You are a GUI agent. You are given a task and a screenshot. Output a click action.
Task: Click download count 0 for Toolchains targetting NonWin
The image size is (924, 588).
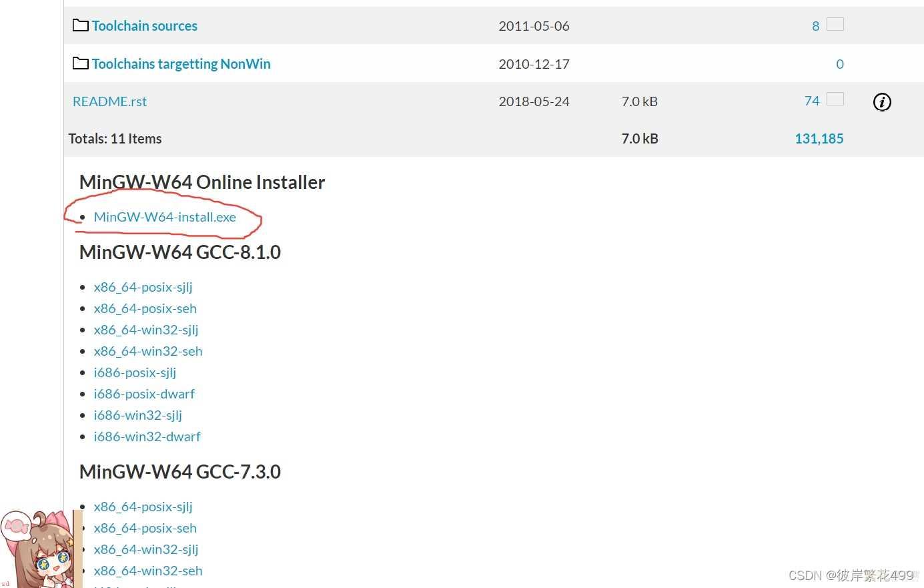pyautogui.click(x=840, y=64)
